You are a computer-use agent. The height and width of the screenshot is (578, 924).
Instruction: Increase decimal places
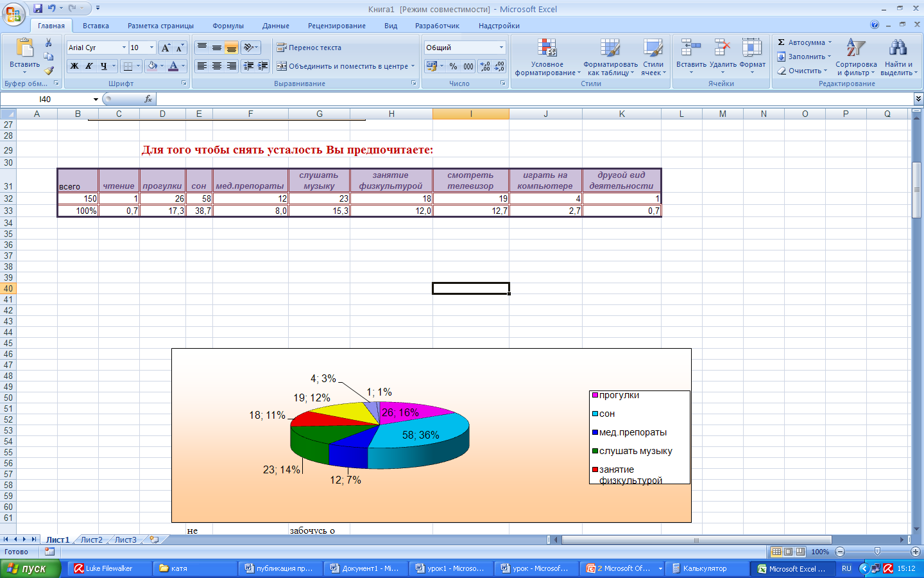(x=485, y=66)
